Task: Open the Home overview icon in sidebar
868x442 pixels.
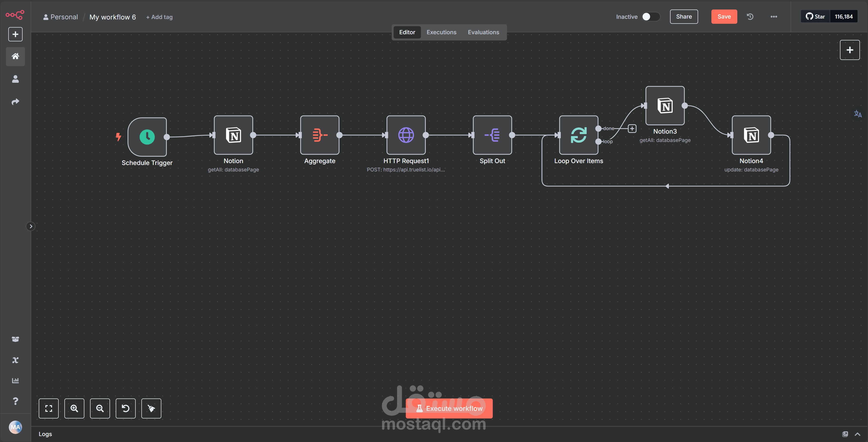Action: (15, 56)
